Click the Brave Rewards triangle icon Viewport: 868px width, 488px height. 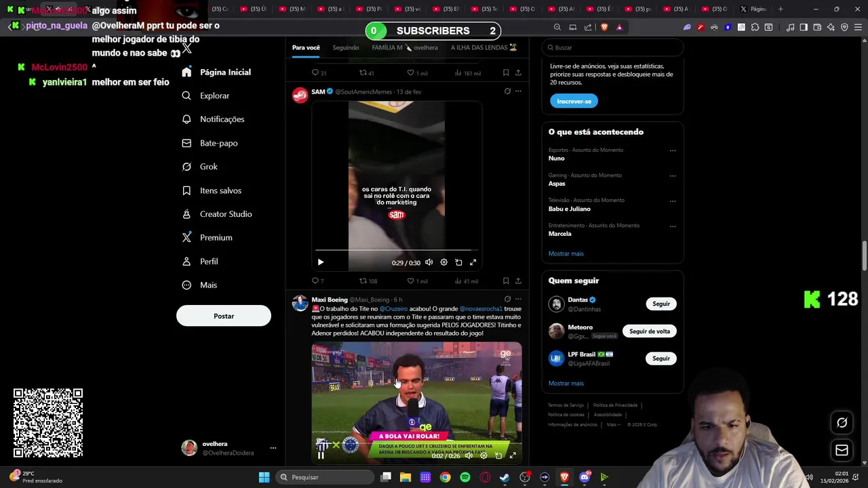coord(619,27)
